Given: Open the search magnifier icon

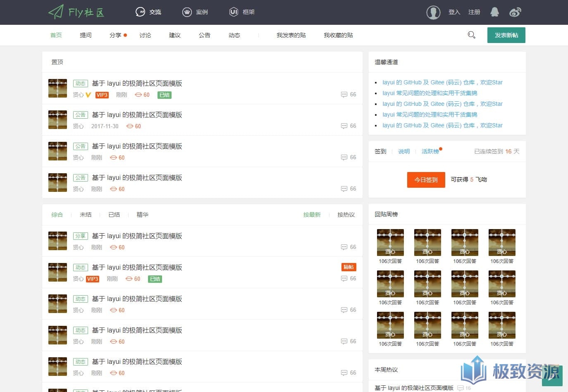Looking at the screenshot, I should coord(471,35).
